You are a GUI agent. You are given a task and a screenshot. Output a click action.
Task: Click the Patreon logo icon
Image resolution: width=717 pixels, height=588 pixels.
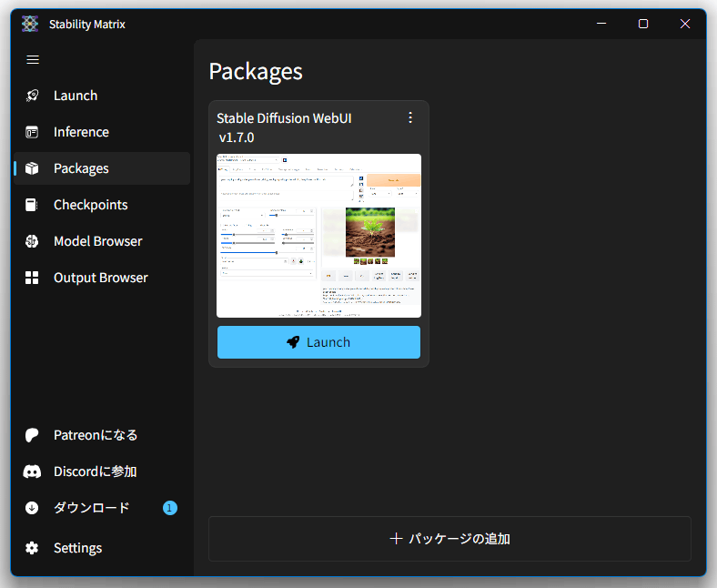32,435
